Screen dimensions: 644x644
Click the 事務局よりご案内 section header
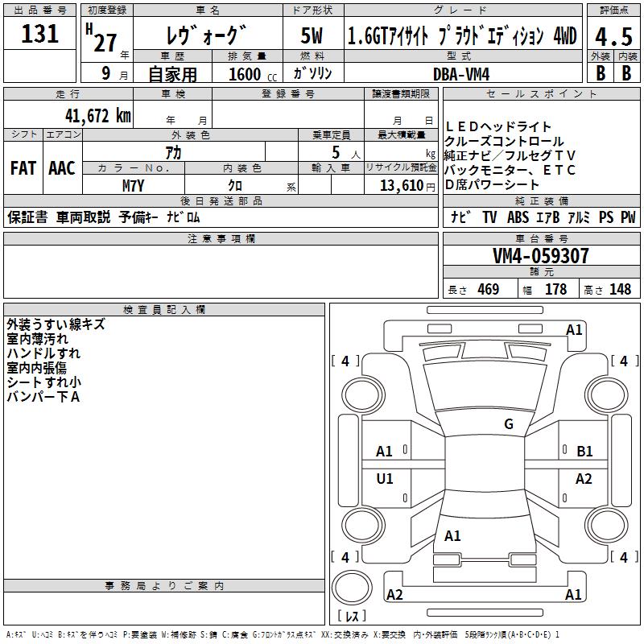(164, 586)
